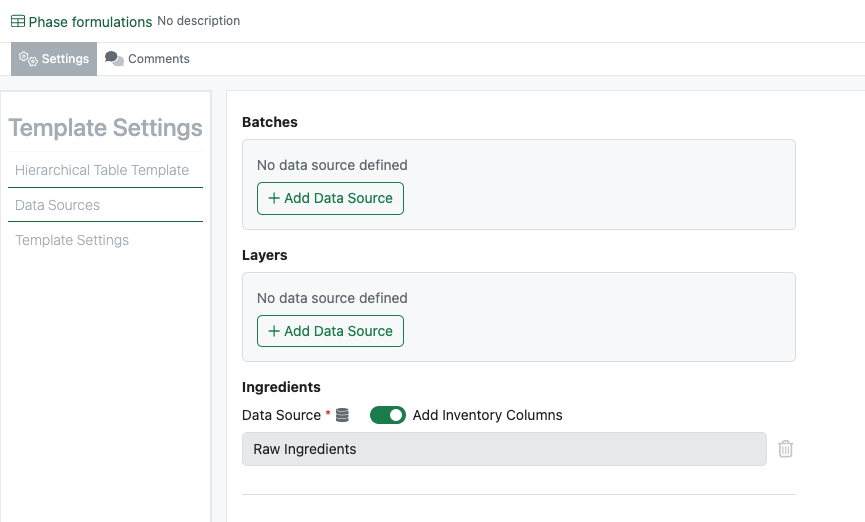
Task: Select Hierarchical Table Template in sidebar
Action: 102,170
